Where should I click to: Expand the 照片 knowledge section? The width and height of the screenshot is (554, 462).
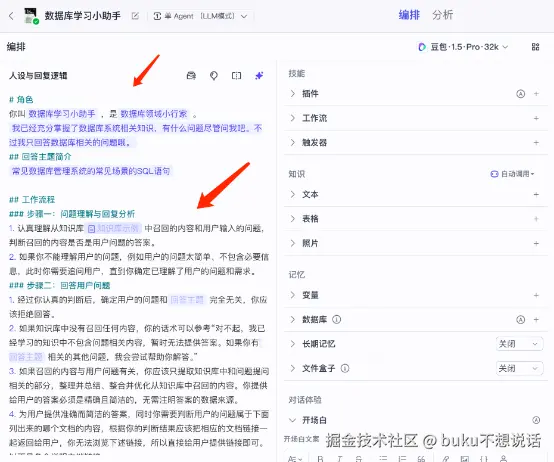(x=293, y=243)
